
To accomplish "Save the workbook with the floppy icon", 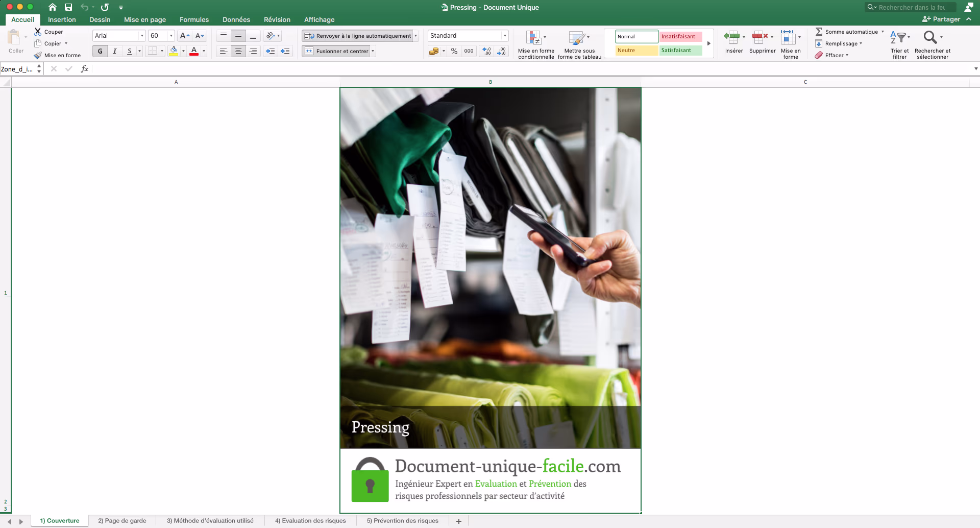I will click(x=68, y=7).
